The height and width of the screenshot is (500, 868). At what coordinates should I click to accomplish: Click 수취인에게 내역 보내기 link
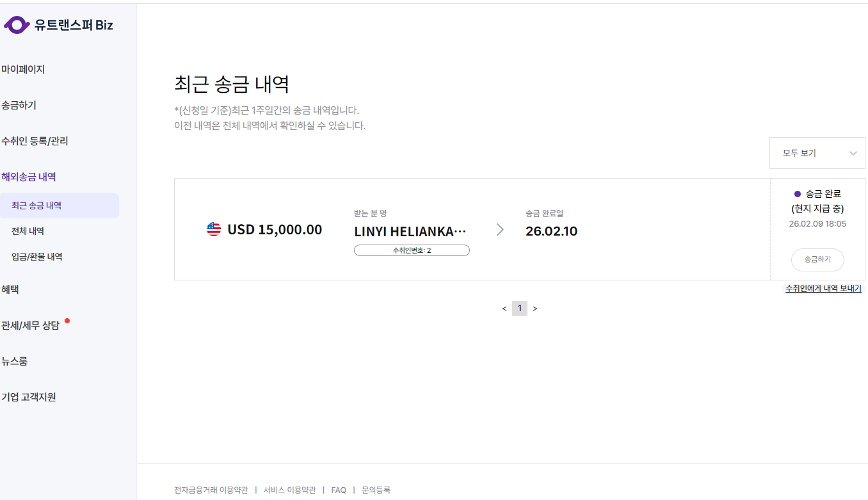[823, 289]
